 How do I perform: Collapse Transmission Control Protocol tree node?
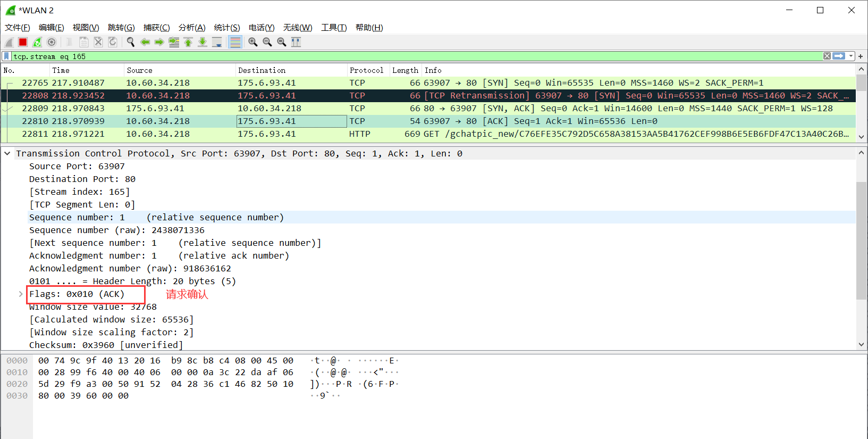click(7, 153)
